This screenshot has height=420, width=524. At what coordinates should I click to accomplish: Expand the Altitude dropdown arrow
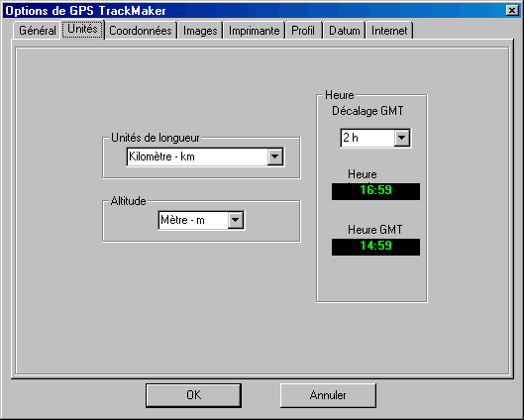click(x=236, y=220)
